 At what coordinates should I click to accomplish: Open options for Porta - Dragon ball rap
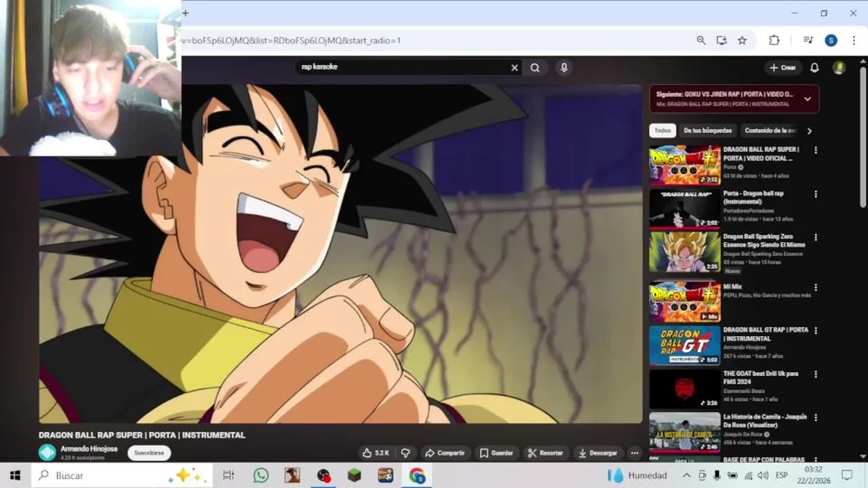pyautogui.click(x=816, y=194)
